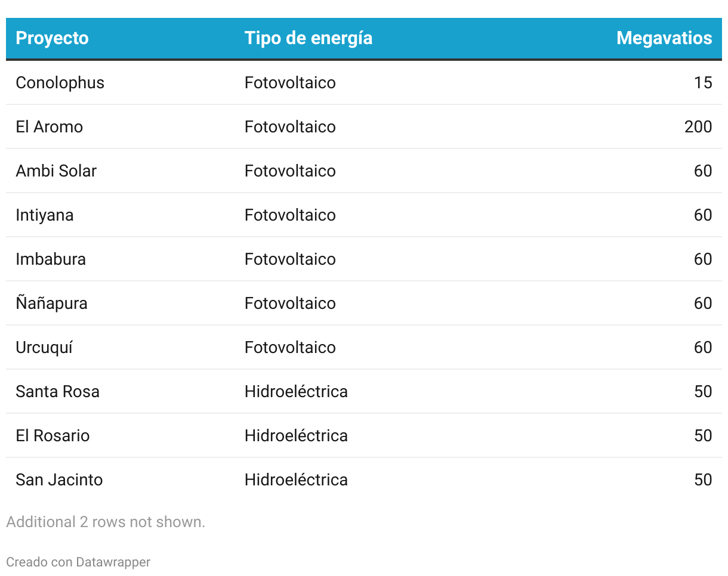The image size is (728, 576).
Task: Sort by Tipo de energía header
Action: coord(308,38)
